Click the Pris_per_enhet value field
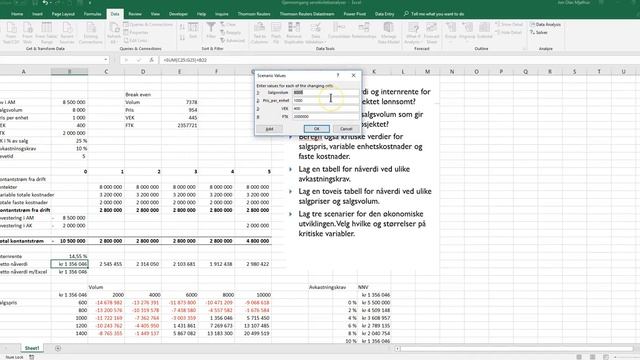The width and height of the screenshot is (640, 360). coord(325,100)
